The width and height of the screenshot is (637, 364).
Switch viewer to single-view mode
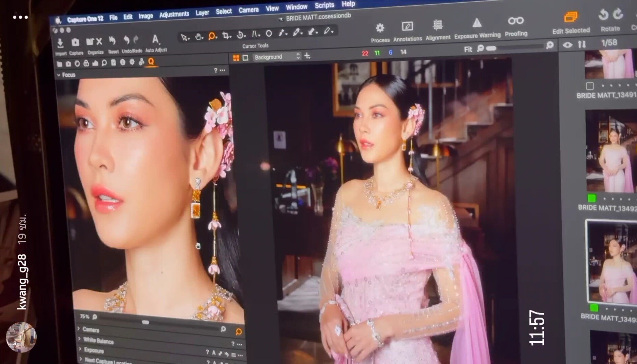(246, 58)
